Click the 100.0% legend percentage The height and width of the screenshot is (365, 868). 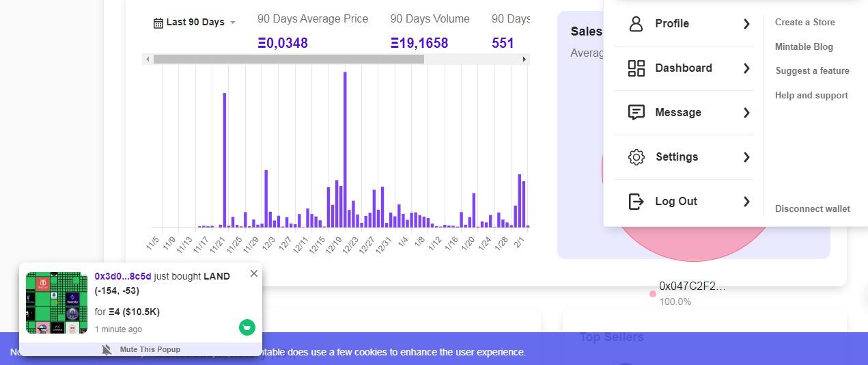(675, 301)
